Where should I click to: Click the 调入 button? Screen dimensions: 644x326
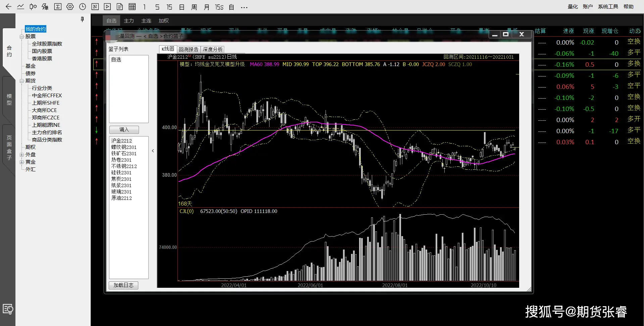[124, 130]
